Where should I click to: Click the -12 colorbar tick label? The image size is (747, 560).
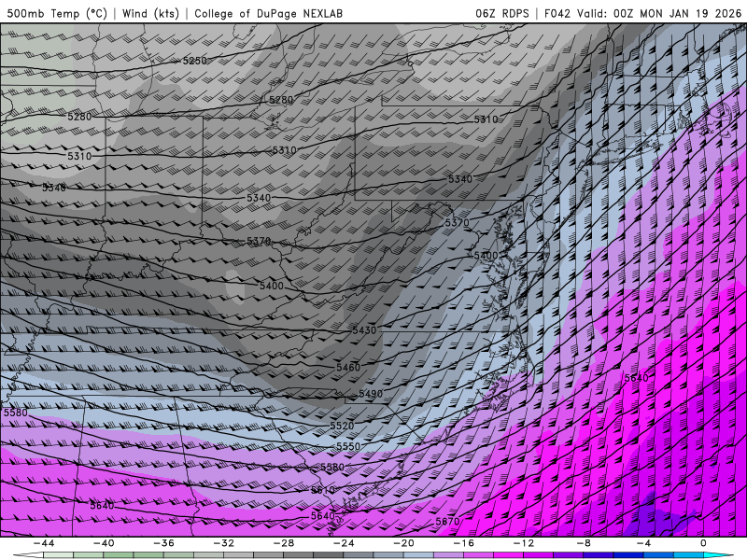[524, 543]
